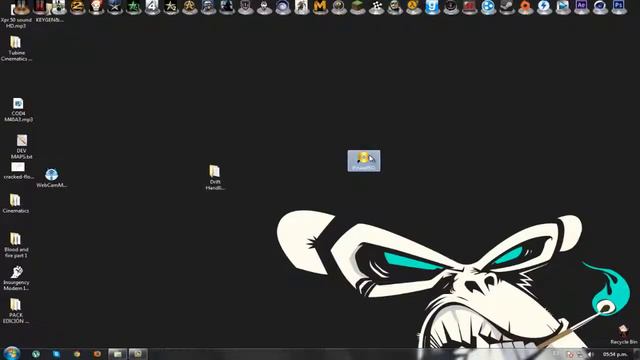Image resolution: width=640 pixels, height=360 pixels.
Task: Select the Cinematics folder
Action: [x=16, y=204]
